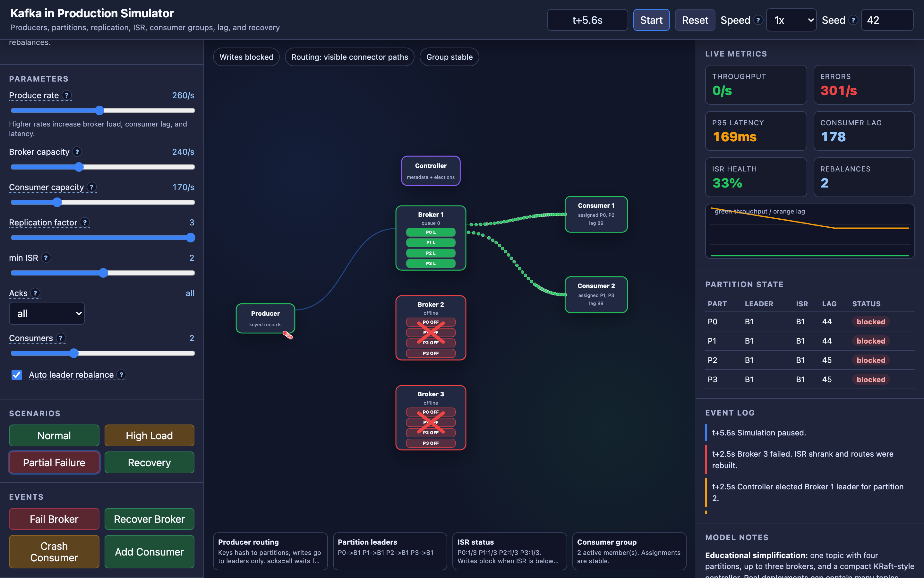Click the Seed input field
This screenshot has width=924, height=578.
tap(887, 20)
